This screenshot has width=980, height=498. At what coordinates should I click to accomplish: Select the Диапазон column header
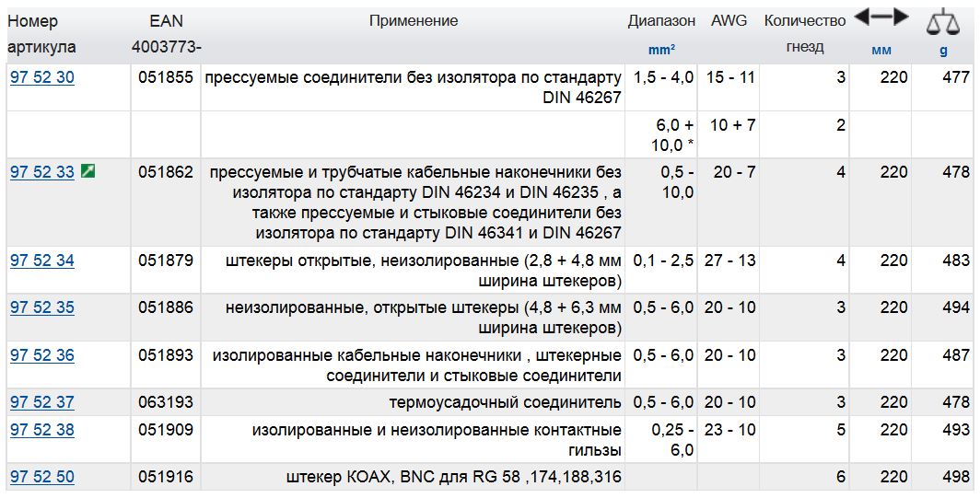[x=661, y=20]
